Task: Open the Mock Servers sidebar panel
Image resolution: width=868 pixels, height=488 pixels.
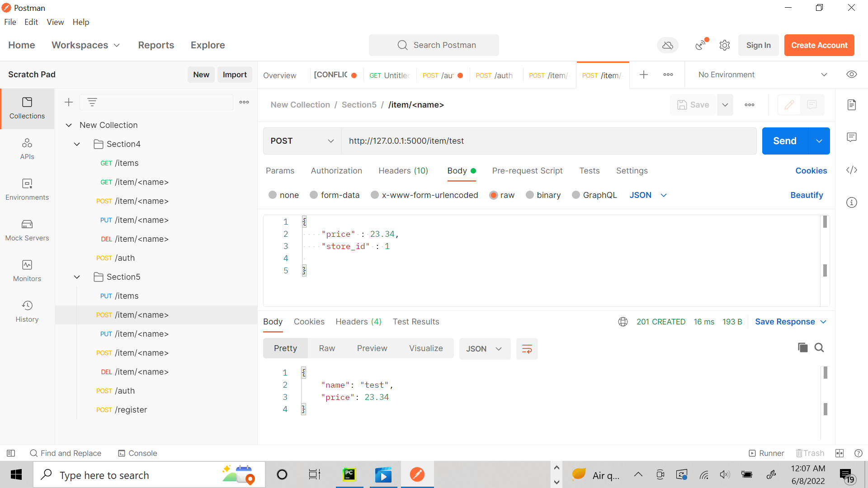Action: [27, 230]
